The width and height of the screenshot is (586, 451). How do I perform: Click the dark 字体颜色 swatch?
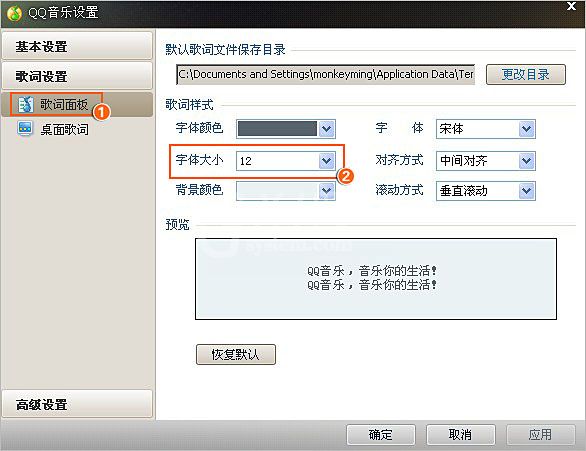click(277, 129)
